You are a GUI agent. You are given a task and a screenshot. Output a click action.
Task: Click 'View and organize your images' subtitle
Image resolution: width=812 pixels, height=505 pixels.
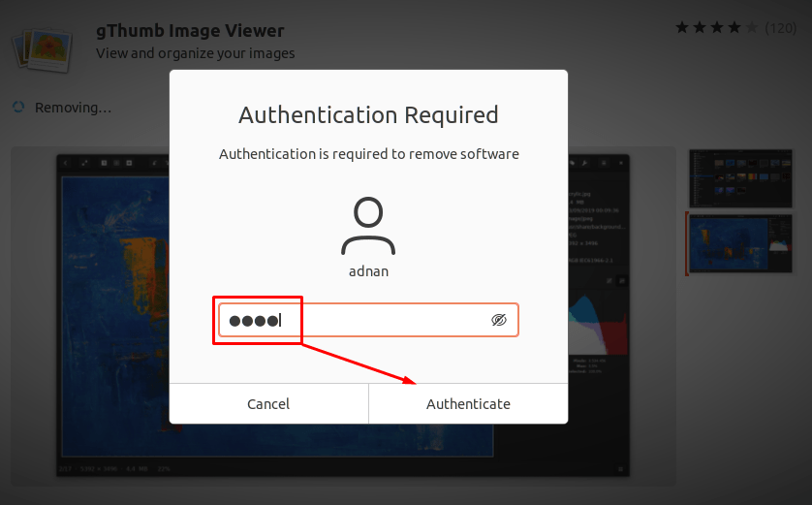[195, 53]
